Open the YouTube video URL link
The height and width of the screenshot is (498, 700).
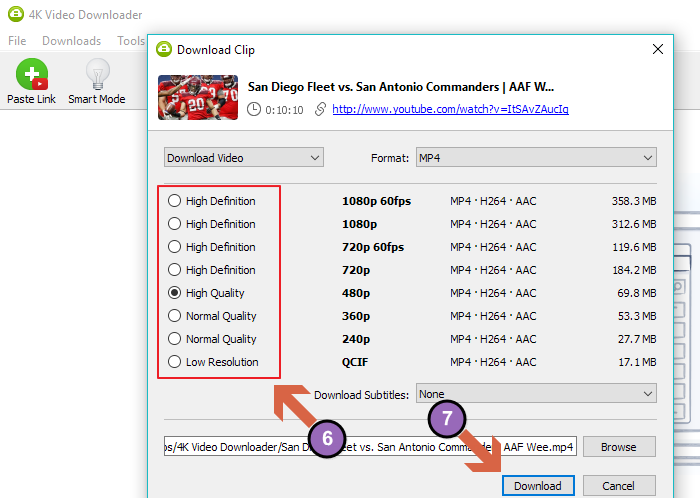[450, 109]
